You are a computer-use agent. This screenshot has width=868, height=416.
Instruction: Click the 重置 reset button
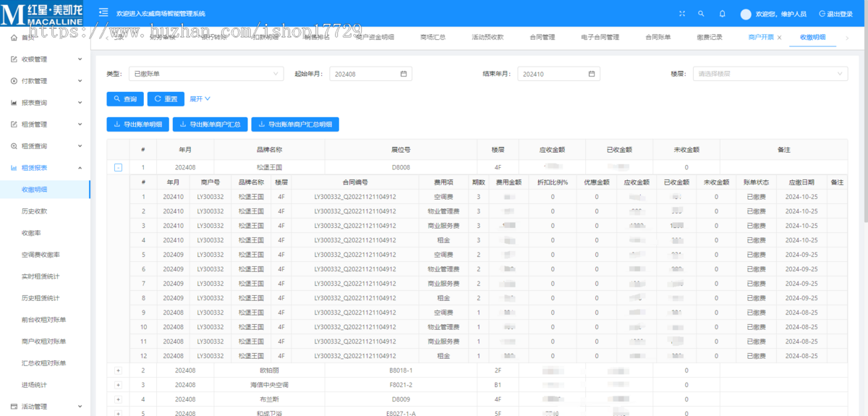point(166,99)
